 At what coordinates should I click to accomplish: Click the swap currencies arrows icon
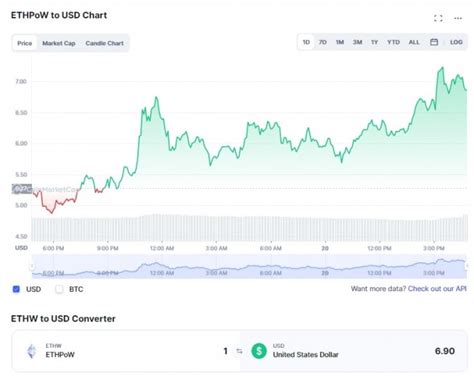pos(239,351)
